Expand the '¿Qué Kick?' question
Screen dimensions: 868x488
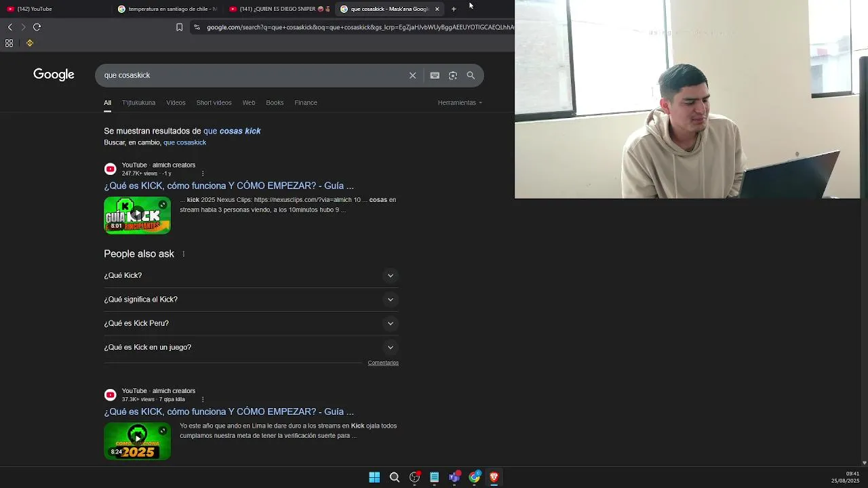pyautogui.click(x=251, y=275)
